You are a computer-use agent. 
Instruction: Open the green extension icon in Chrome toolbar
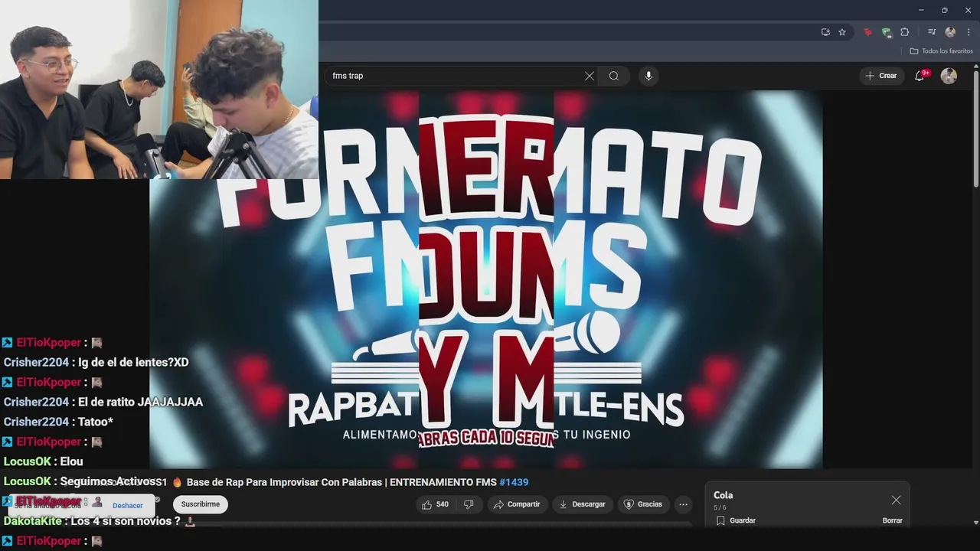886,32
